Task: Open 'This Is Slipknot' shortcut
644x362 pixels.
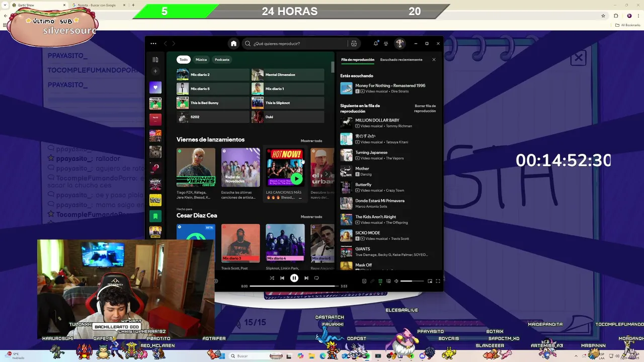Action: tap(288, 103)
